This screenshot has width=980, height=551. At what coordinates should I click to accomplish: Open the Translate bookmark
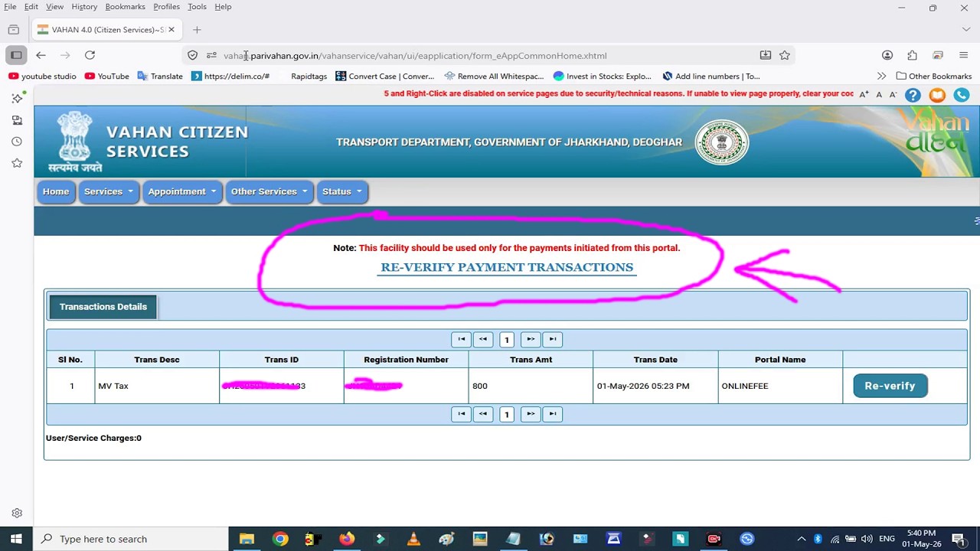coord(160,76)
